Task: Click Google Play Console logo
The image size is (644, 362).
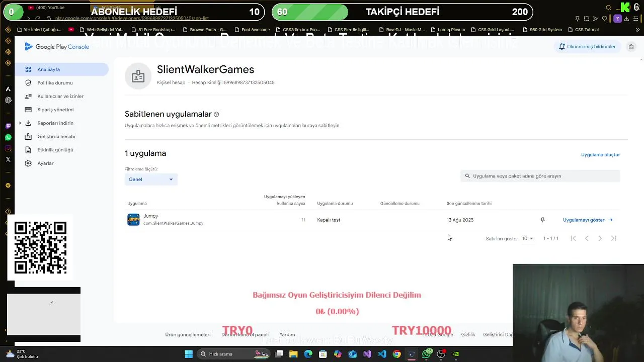Action: [57, 47]
